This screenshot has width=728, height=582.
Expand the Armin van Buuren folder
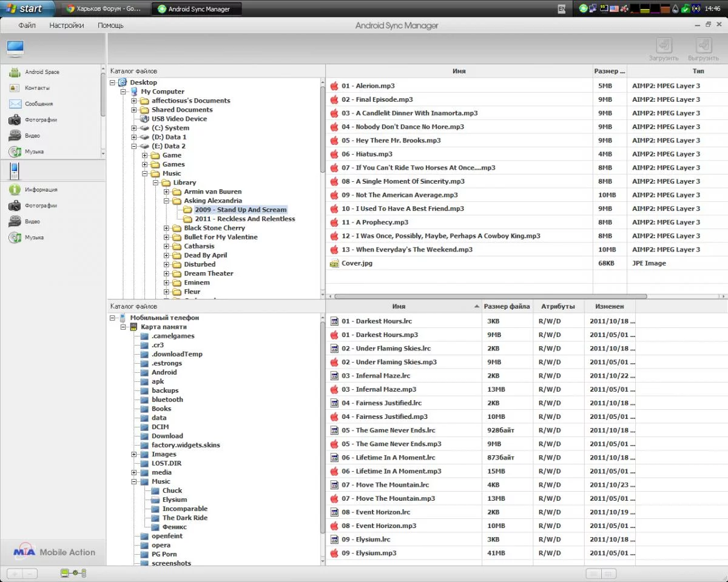[x=167, y=192]
